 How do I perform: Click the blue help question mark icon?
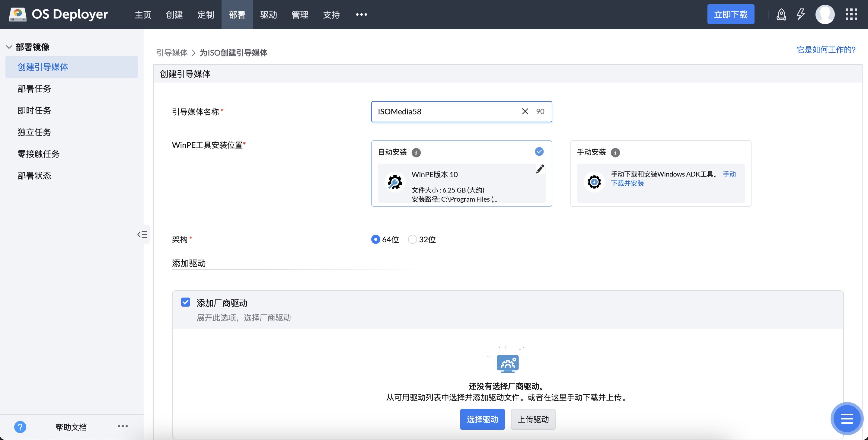pos(20,427)
